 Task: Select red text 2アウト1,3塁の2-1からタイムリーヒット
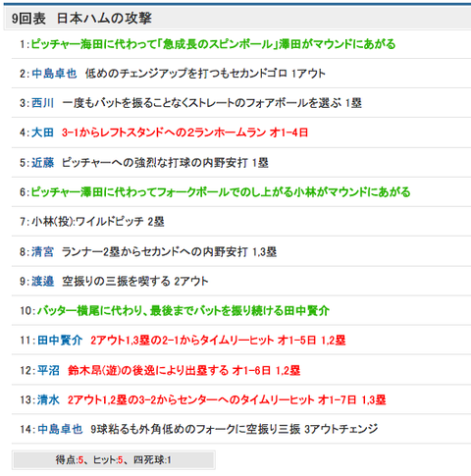point(182,341)
